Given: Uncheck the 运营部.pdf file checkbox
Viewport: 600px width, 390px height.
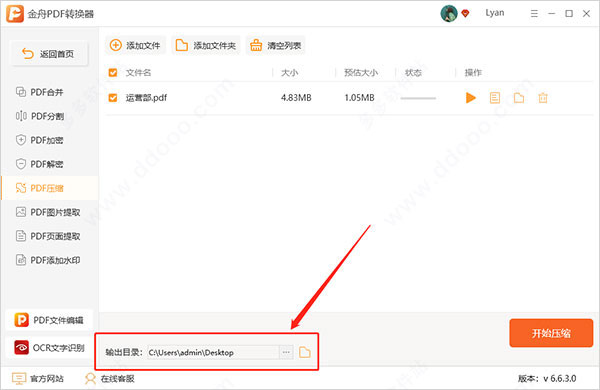Looking at the screenshot, I should tap(113, 98).
